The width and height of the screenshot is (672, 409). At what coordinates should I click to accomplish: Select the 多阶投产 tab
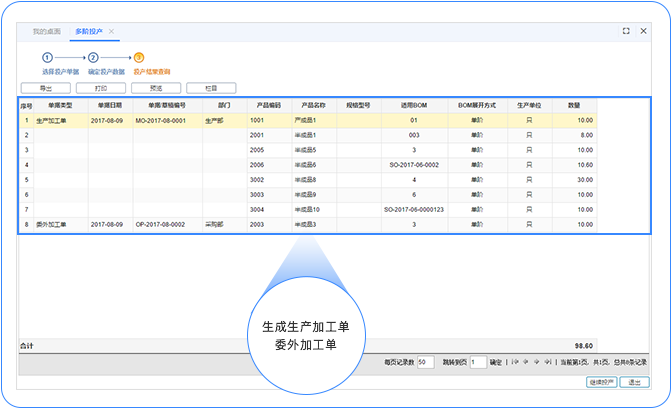pyautogui.click(x=90, y=32)
